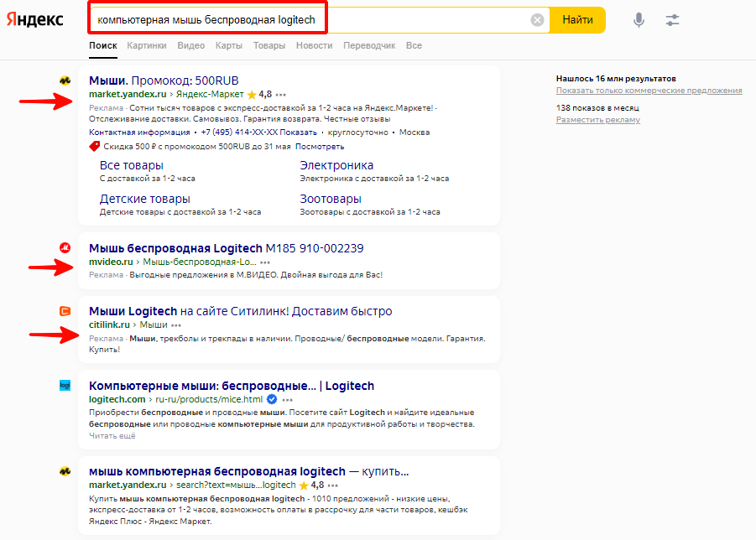This screenshot has width=756, height=540.
Task: Click '138 показов в месяц' text
Action: coord(597,108)
